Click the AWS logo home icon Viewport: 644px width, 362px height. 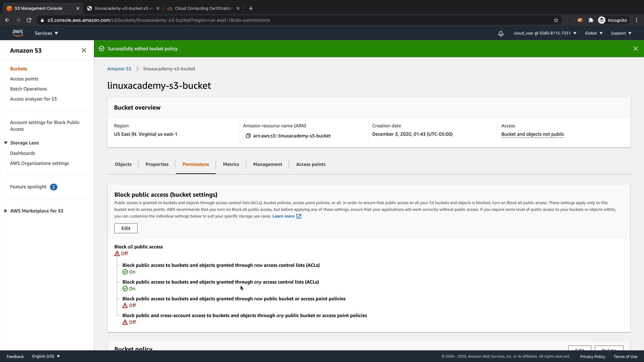17,33
